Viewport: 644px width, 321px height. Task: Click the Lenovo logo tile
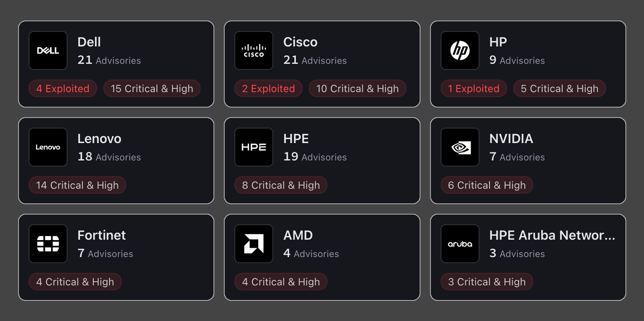point(48,147)
